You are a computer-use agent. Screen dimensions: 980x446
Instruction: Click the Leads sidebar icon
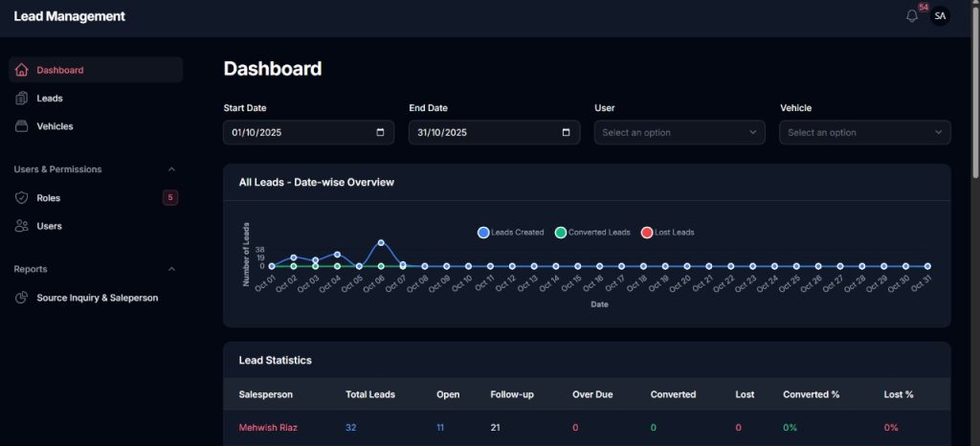22,99
